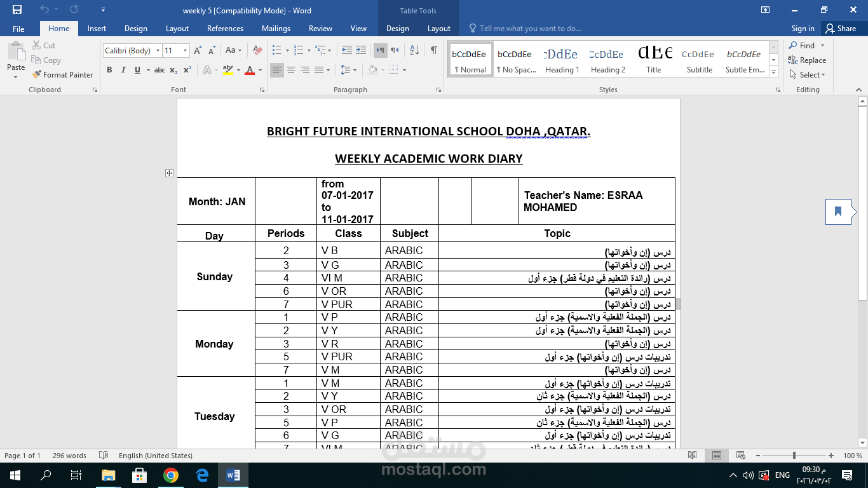
Task: Open the Paragraph settings dialog launcher
Action: click(438, 90)
